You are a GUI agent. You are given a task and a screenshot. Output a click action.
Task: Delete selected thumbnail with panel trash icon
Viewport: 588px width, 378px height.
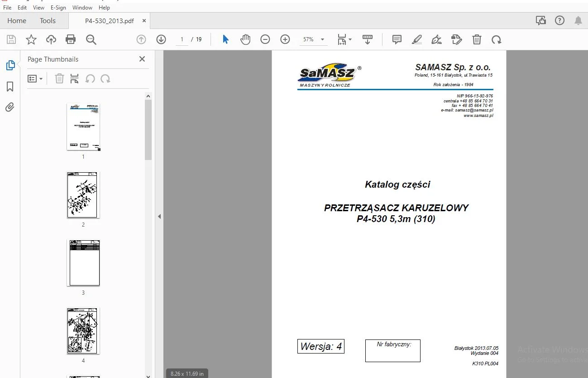pos(59,79)
